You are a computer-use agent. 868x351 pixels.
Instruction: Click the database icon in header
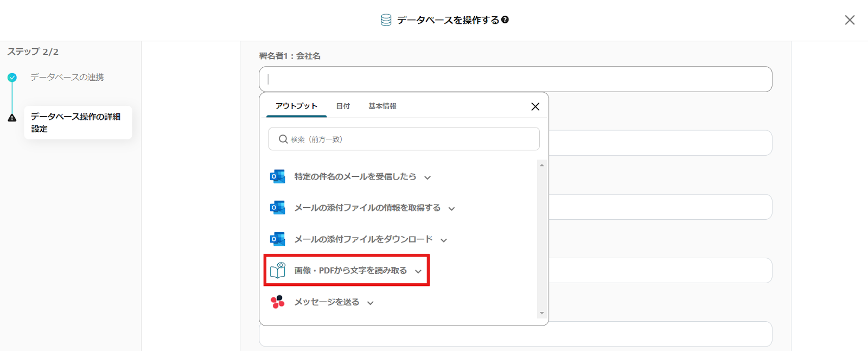(x=386, y=20)
